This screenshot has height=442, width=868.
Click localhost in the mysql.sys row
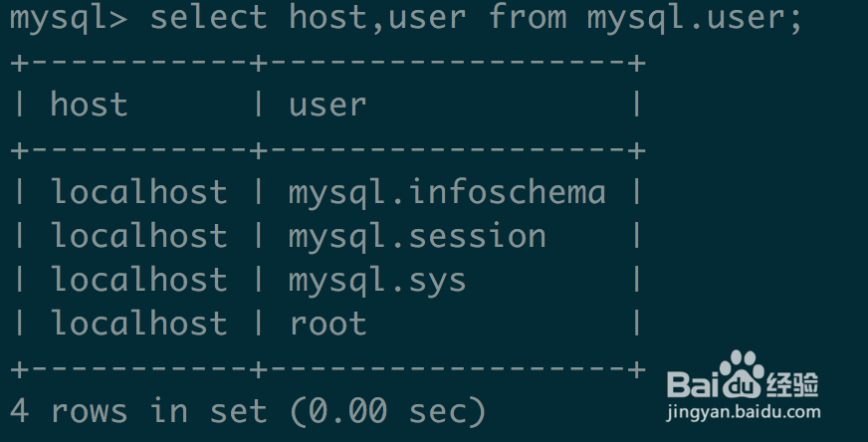coord(138,279)
